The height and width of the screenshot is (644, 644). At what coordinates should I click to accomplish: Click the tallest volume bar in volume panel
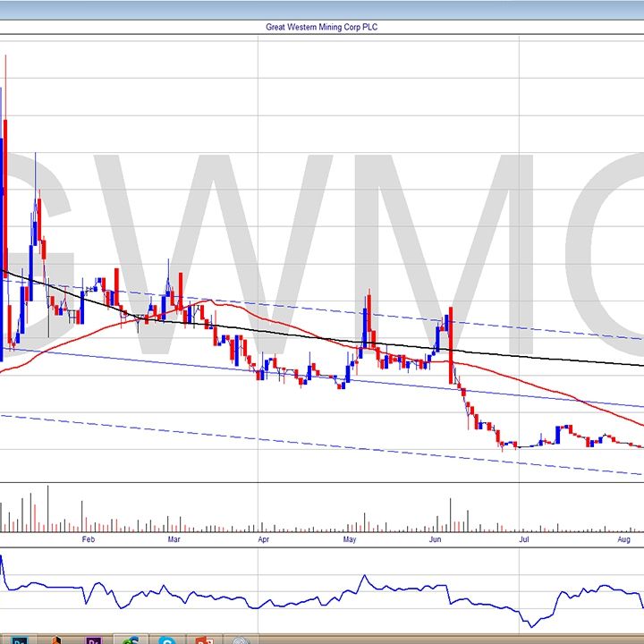click(x=47, y=510)
